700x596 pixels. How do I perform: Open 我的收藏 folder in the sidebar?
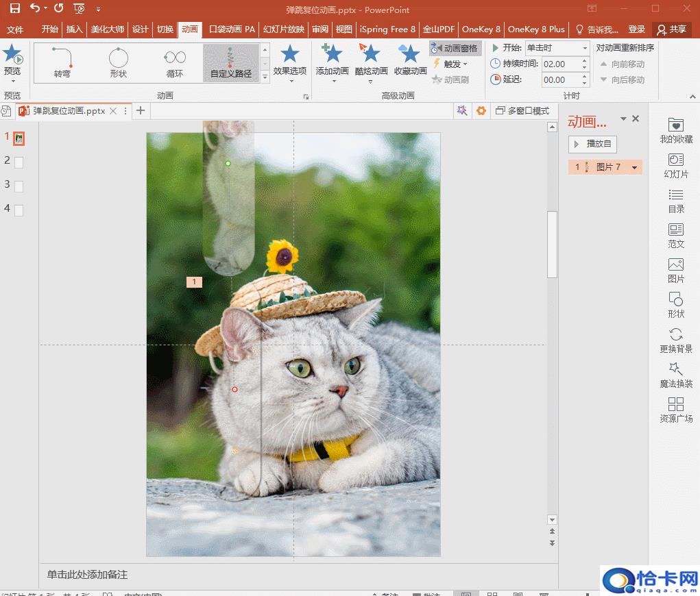tap(676, 125)
